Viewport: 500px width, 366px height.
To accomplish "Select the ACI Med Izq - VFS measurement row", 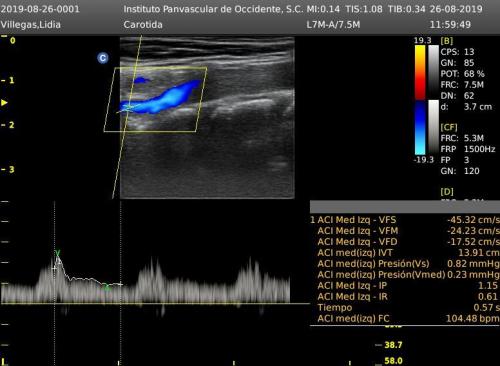I will pos(405,220).
